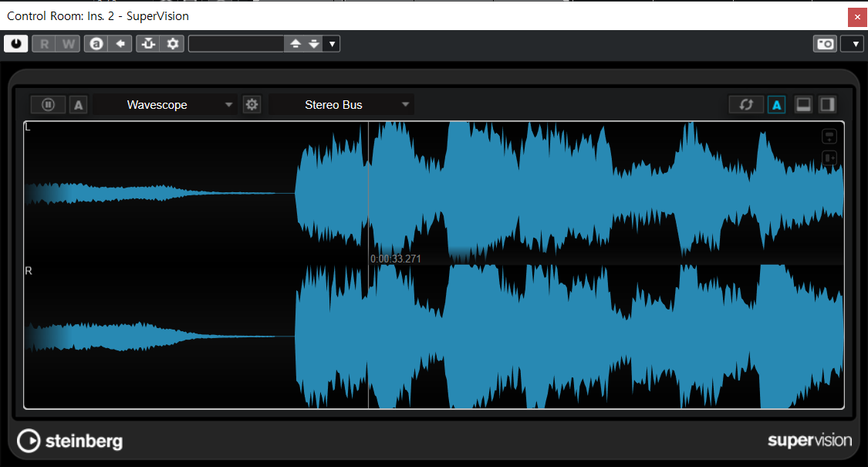The height and width of the screenshot is (467, 868).
Task: Load the next preset with down arrow
Action: tap(313, 44)
